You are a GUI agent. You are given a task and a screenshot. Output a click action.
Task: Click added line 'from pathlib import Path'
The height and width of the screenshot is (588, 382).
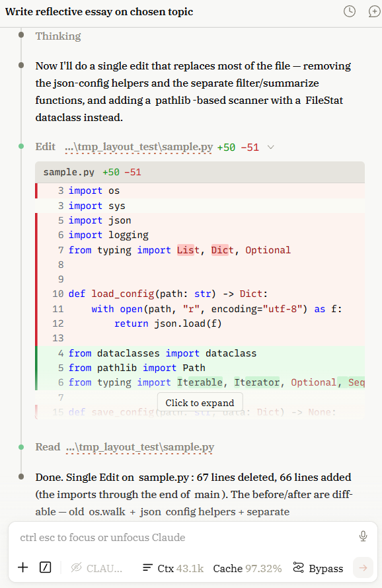tap(200, 368)
